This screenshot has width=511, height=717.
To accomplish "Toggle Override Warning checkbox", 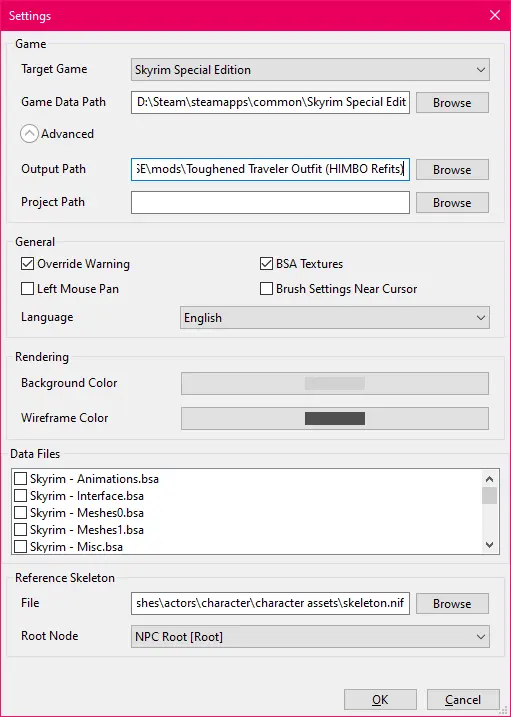I will 27,264.
